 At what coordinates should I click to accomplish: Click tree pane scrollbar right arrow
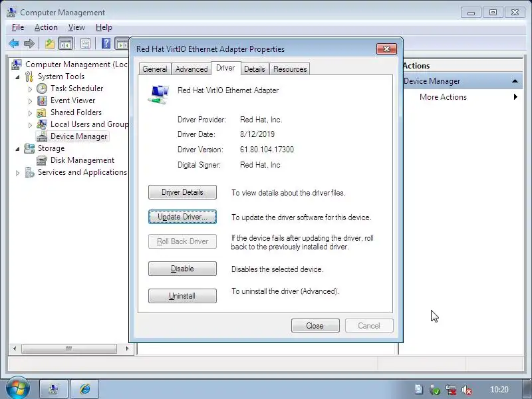point(127,348)
